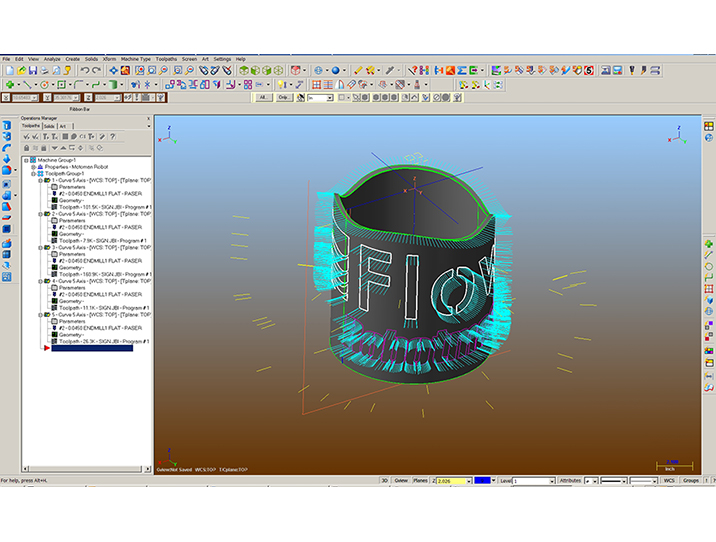Select the Create Circle tool icon

(x=44, y=84)
